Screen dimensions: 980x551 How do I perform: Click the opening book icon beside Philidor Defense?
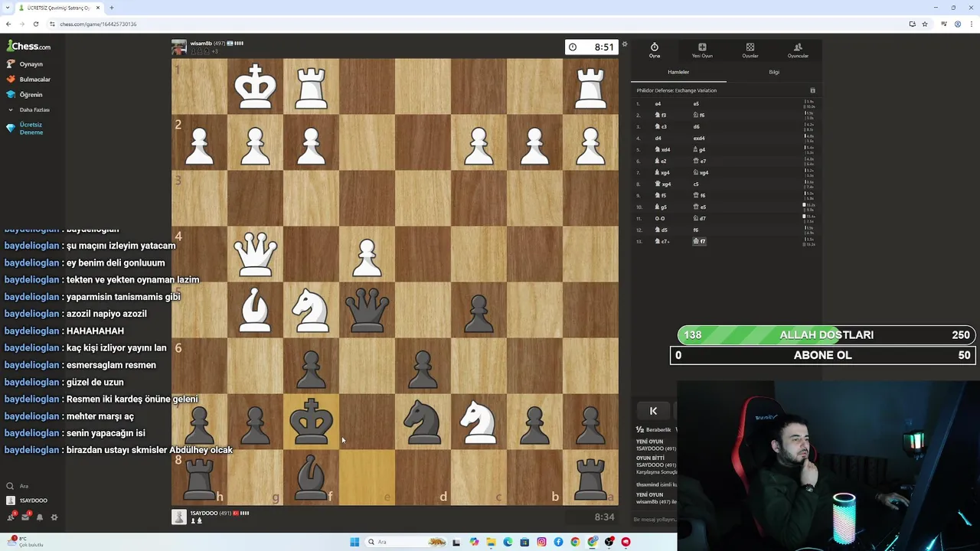pyautogui.click(x=812, y=90)
